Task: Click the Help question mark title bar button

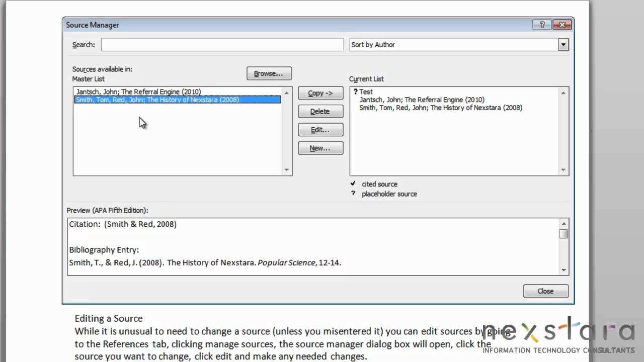Action: 542,25
